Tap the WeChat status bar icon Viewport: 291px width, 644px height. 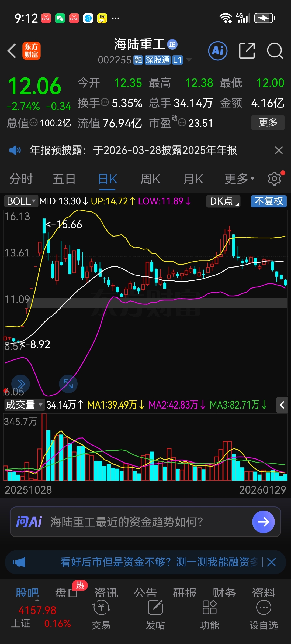click(x=60, y=18)
